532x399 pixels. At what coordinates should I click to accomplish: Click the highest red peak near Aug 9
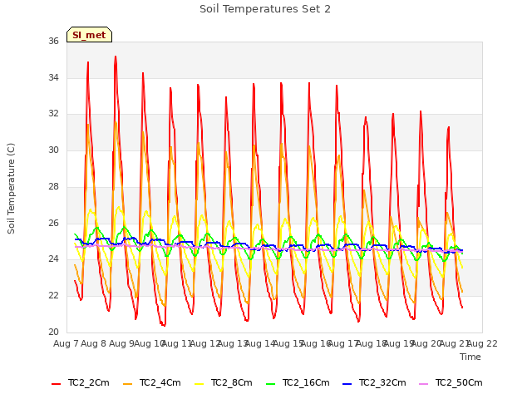click(116, 57)
